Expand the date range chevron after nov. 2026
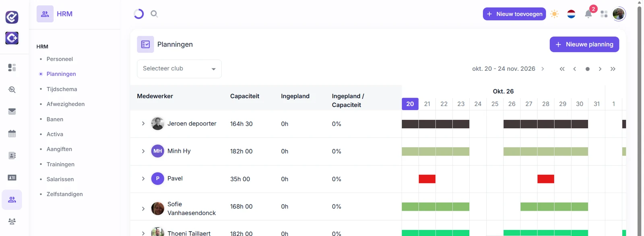Viewport: 644px width, 236px height. click(x=543, y=69)
